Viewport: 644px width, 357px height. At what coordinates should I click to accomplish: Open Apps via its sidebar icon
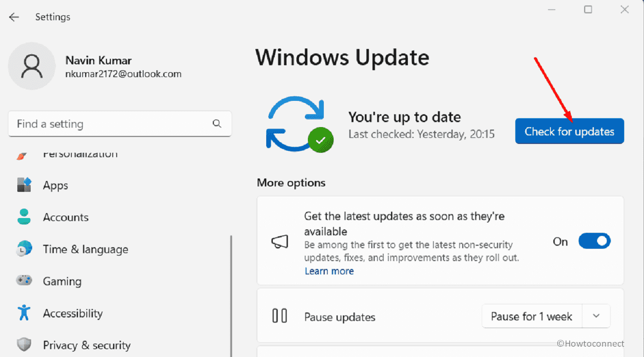coord(24,185)
